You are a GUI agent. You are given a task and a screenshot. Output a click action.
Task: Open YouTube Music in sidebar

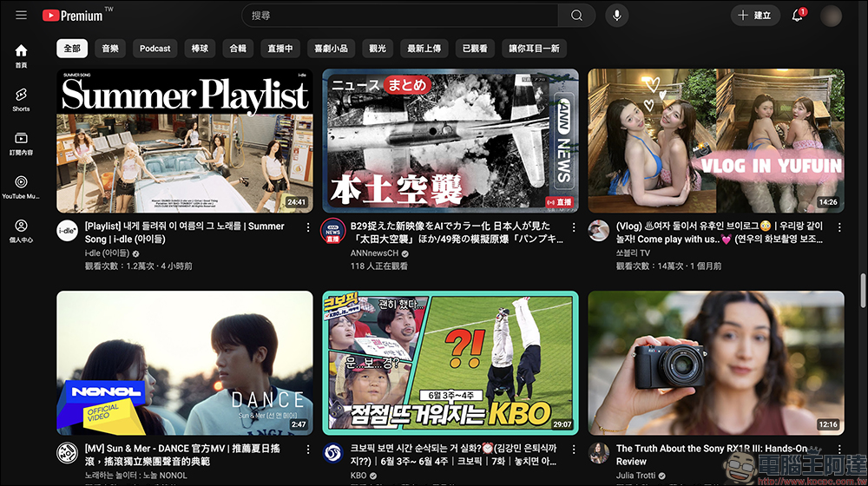[21, 187]
